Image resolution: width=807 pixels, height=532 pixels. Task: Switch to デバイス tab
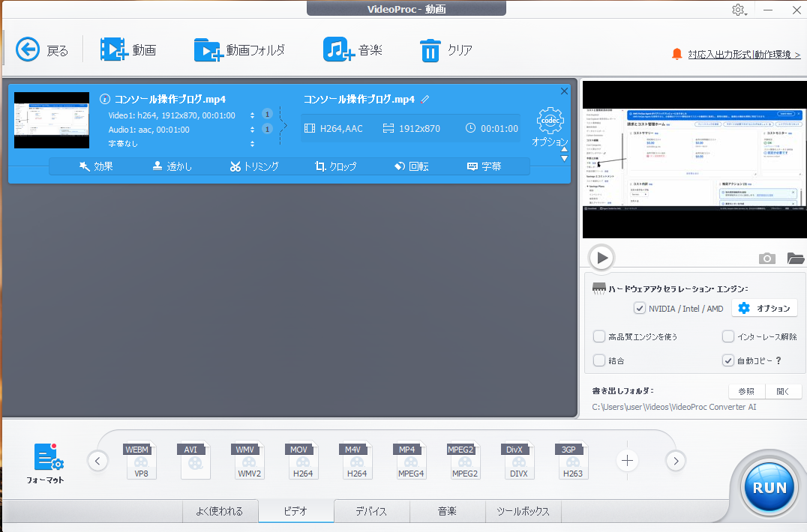click(371, 512)
